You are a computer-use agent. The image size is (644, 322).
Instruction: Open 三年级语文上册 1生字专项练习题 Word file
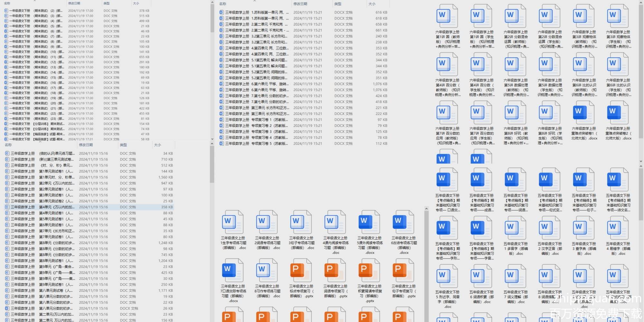pyautogui.click(x=233, y=222)
